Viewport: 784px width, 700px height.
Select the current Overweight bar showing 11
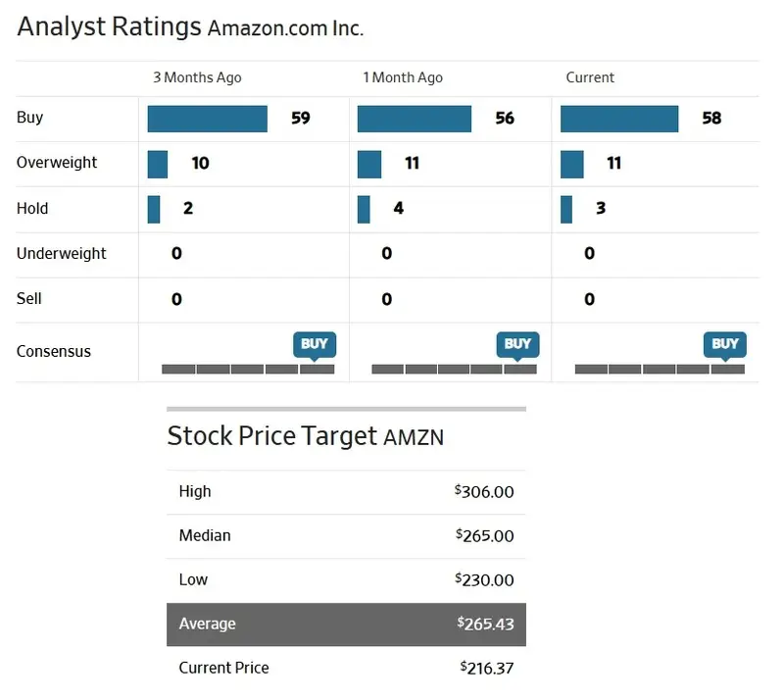click(572, 164)
